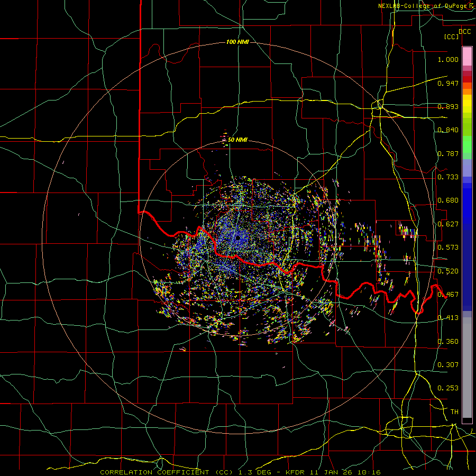Select the 0.627 scale value

(x=448, y=224)
